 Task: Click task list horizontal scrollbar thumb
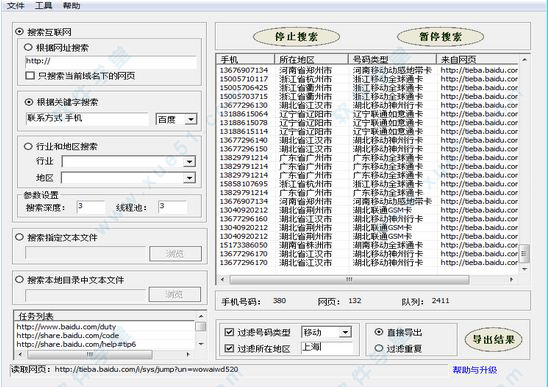coord(90,354)
